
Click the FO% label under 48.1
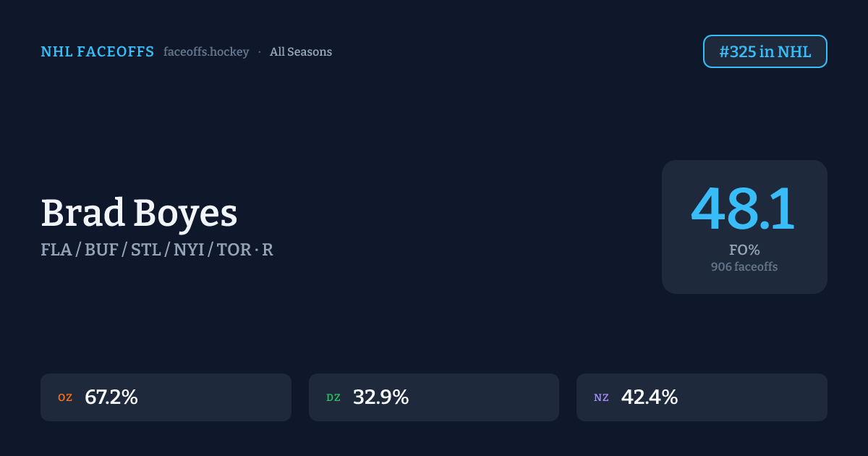[744, 250]
